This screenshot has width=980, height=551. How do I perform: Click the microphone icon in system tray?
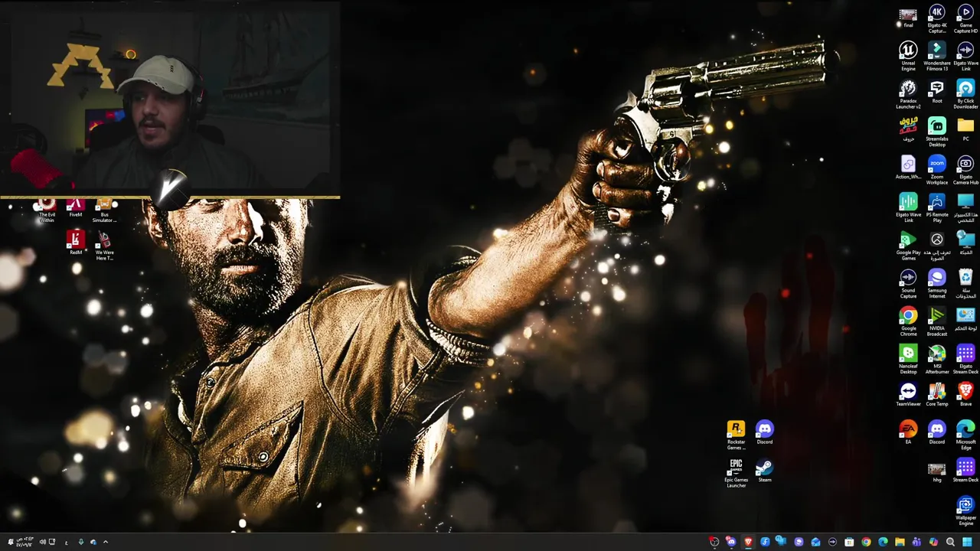pyautogui.click(x=81, y=542)
